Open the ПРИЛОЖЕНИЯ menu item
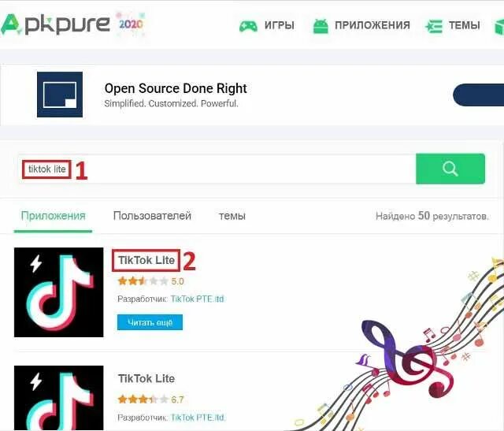The image size is (504, 431). (x=372, y=25)
